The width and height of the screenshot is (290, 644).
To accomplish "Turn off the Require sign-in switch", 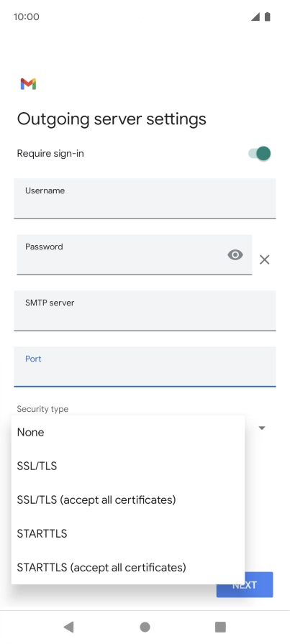I will [260, 154].
